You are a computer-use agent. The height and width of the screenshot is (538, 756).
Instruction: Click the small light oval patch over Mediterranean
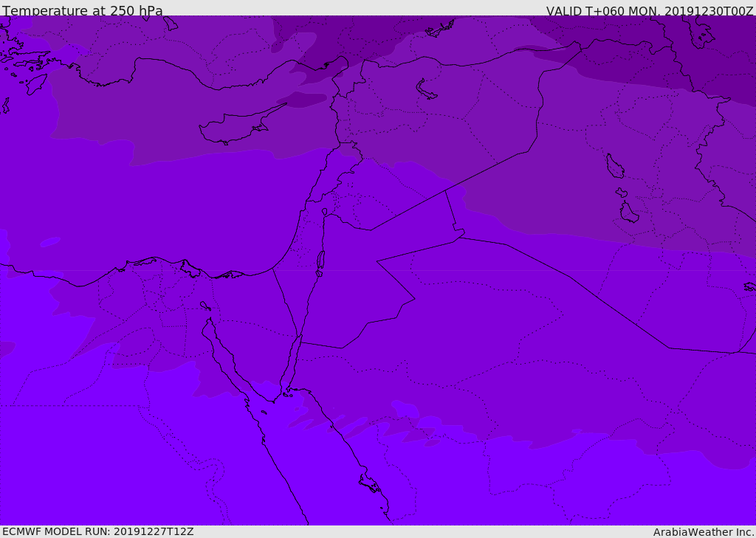pyautogui.click(x=50, y=242)
